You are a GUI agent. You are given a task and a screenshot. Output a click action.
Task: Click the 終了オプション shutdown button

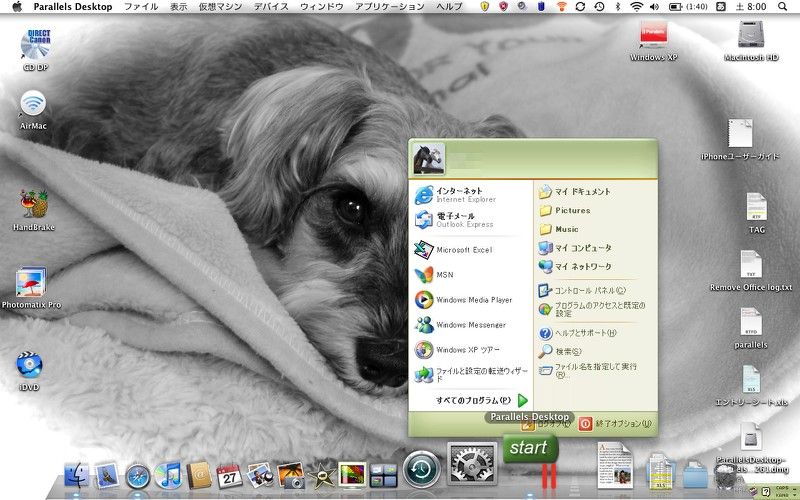point(615,423)
